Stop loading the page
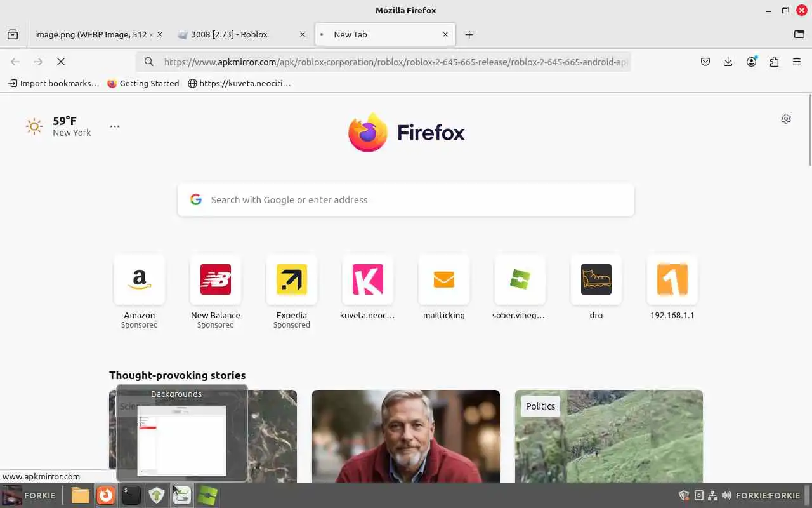This screenshot has height=508, width=812. 61,62
